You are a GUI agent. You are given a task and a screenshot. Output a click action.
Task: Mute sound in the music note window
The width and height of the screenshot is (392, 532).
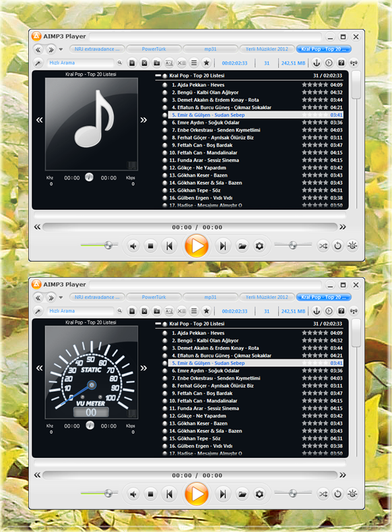[133, 246]
